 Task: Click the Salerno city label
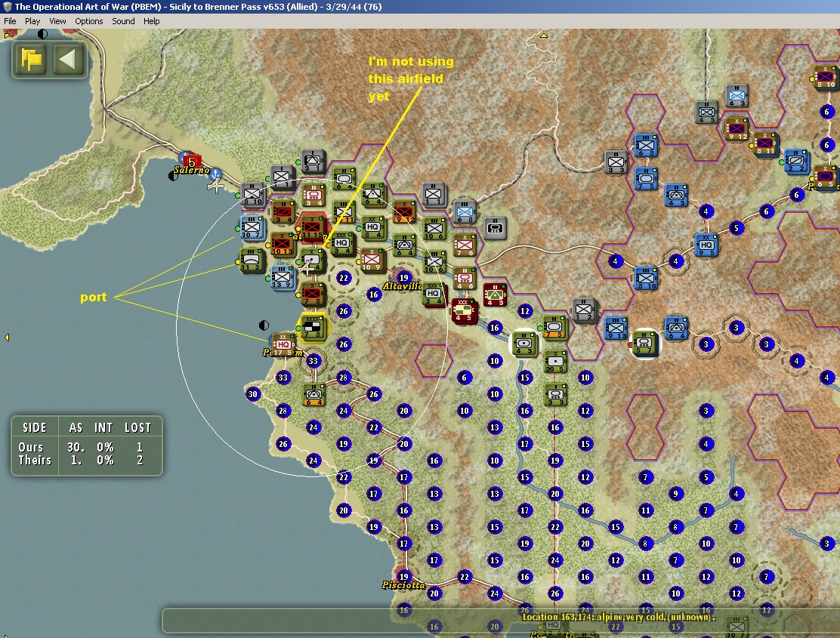[191, 170]
